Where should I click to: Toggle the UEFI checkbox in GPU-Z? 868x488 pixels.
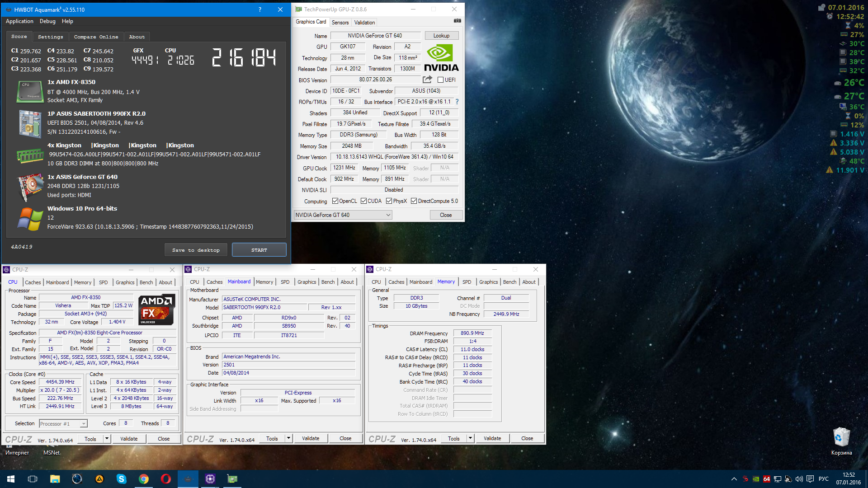[440, 80]
